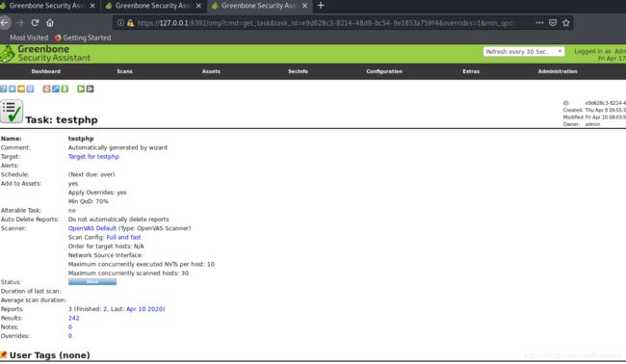Click the insecure connection lock warning icon
Viewport: 626px width, 364px height.
130,23
